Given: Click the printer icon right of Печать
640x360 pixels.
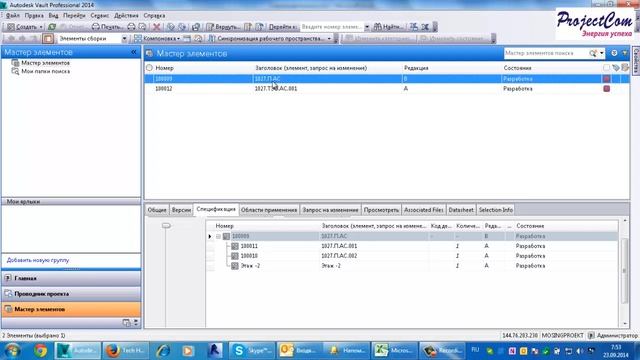Looking at the screenshot, I should click(x=131, y=27).
